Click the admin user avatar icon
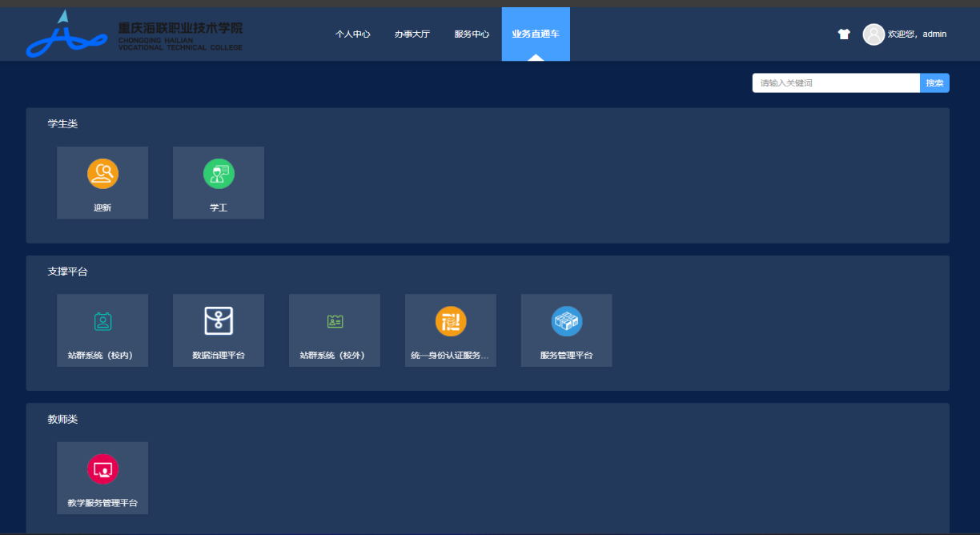Viewport: 980px width, 535px height. tap(874, 34)
